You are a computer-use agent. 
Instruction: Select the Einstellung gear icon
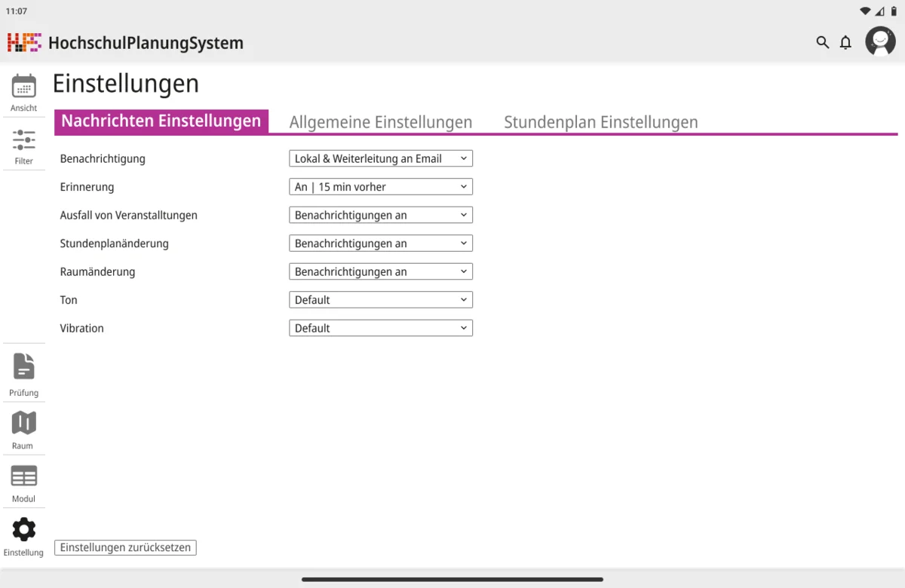(23, 530)
